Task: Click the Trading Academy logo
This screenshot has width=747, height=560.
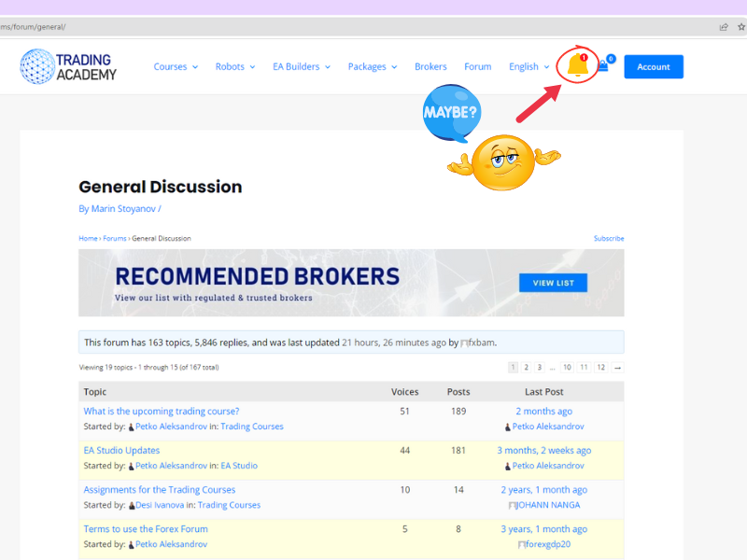Action: pos(68,66)
